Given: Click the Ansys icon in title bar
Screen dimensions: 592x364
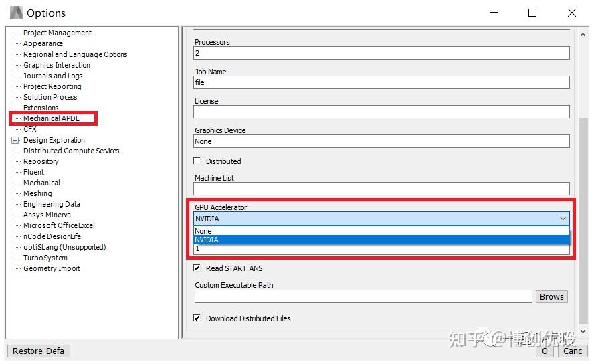Looking at the screenshot, I should (16, 13).
